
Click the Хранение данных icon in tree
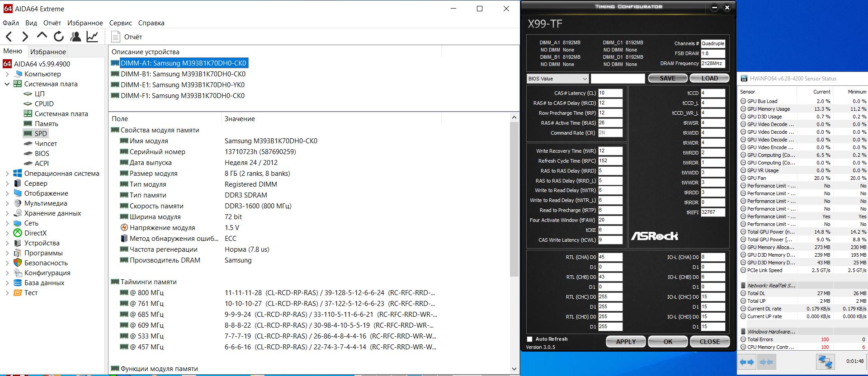coord(18,213)
